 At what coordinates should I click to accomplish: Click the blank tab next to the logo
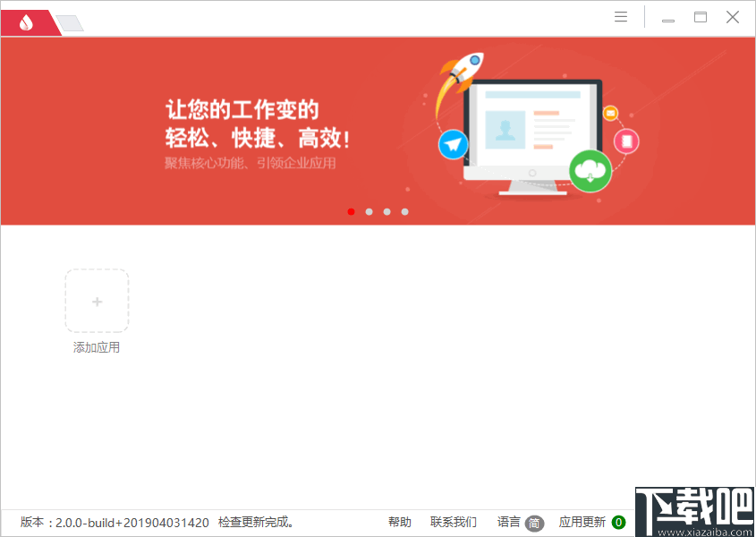pos(70,22)
